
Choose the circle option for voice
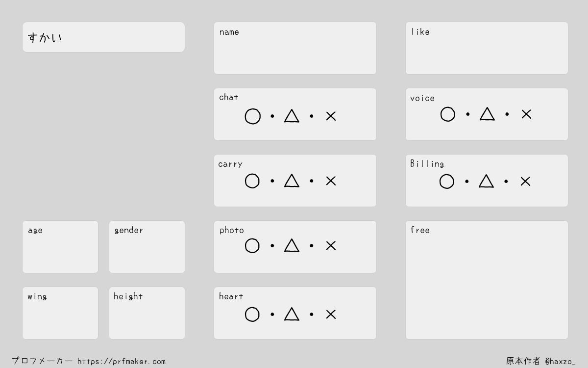pos(448,114)
